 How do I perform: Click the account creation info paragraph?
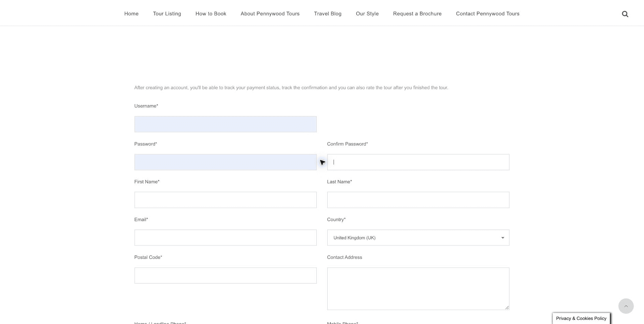pyautogui.click(x=291, y=88)
